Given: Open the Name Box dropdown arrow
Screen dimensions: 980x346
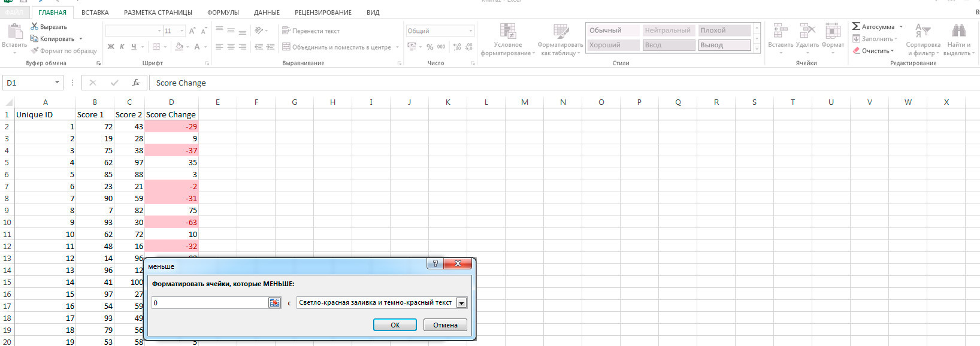Looking at the screenshot, I should [x=57, y=83].
